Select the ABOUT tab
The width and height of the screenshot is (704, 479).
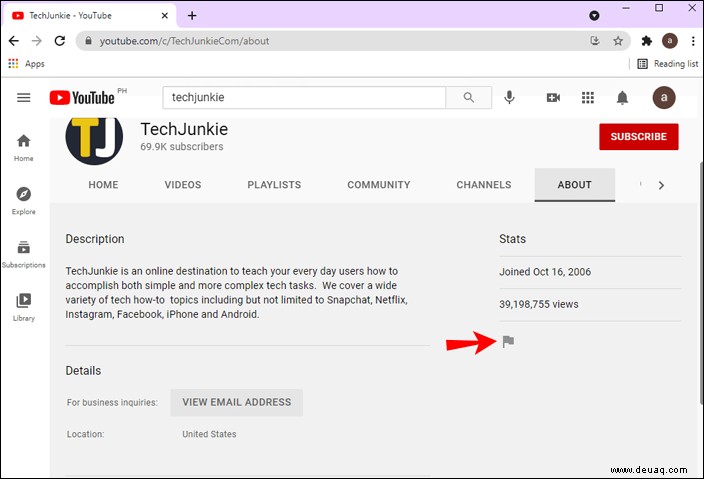574,185
